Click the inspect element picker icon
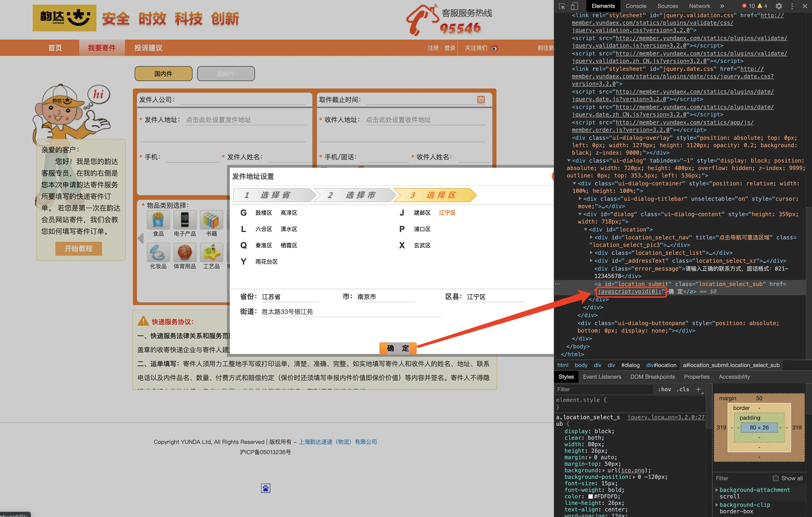This screenshot has width=812, height=517. 562,6
